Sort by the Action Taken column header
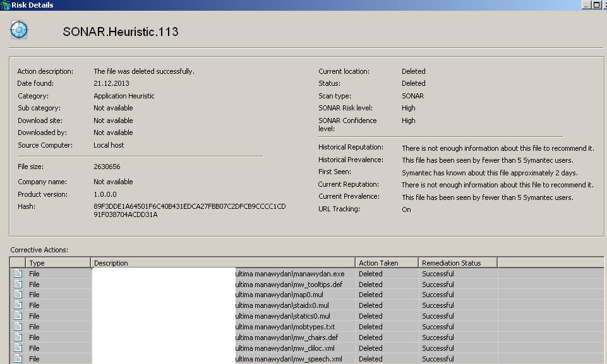Image resolution: width=607 pixels, height=364 pixels. click(387, 262)
